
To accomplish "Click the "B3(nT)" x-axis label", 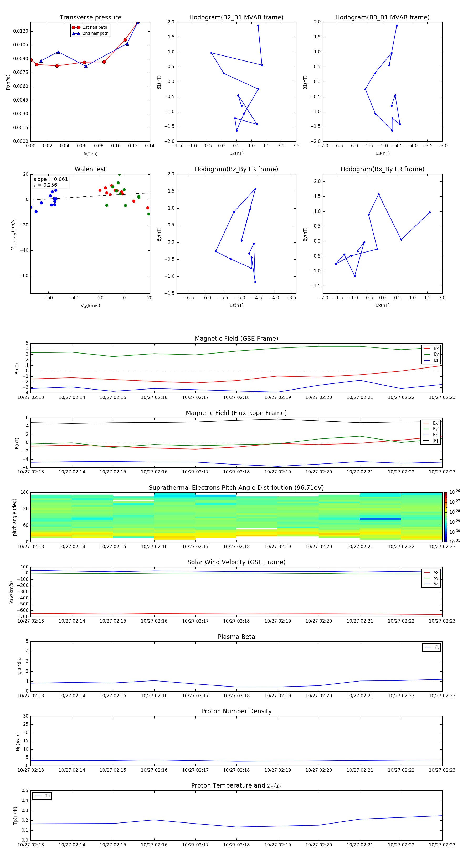I will tap(382, 153).
